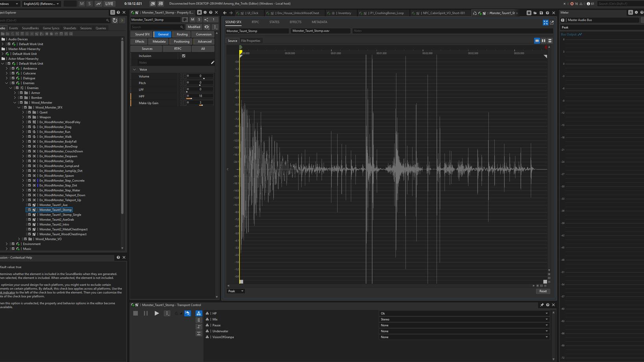Toggle the checkbox next to Bomber folder

point(21,98)
